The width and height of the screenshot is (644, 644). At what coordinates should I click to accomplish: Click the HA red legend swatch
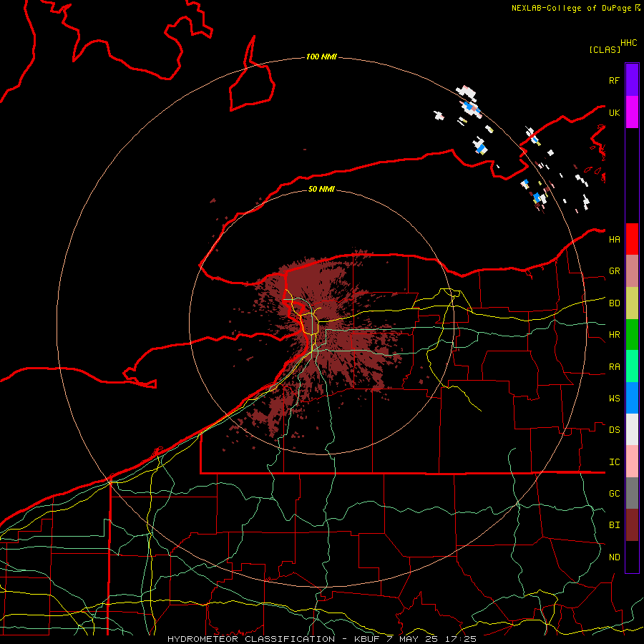click(632, 239)
